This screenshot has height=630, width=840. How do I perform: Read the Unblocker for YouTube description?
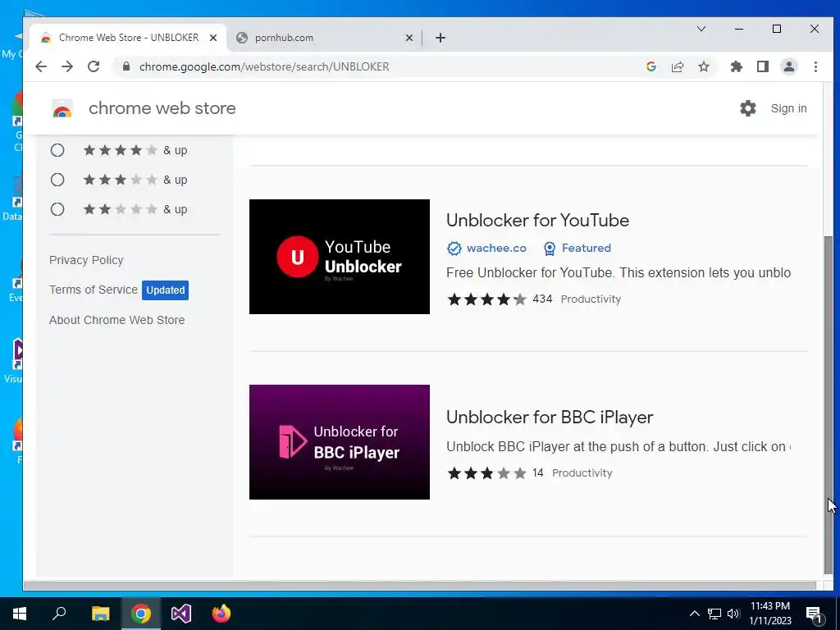click(x=619, y=272)
